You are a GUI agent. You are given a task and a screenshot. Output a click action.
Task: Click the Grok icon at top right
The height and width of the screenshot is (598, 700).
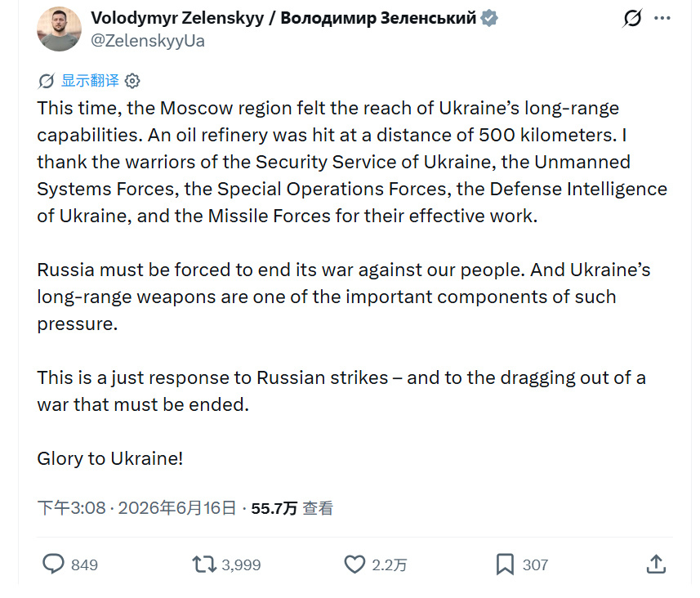click(x=632, y=18)
